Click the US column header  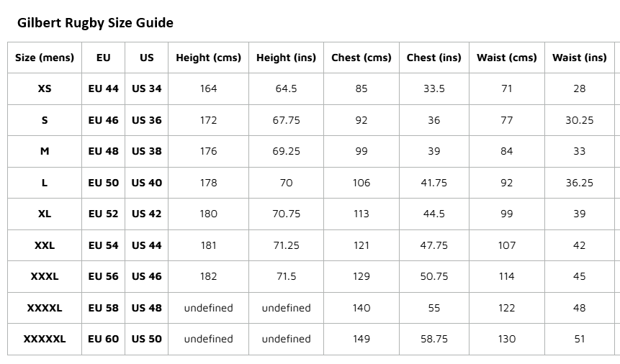(x=146, y=58)
